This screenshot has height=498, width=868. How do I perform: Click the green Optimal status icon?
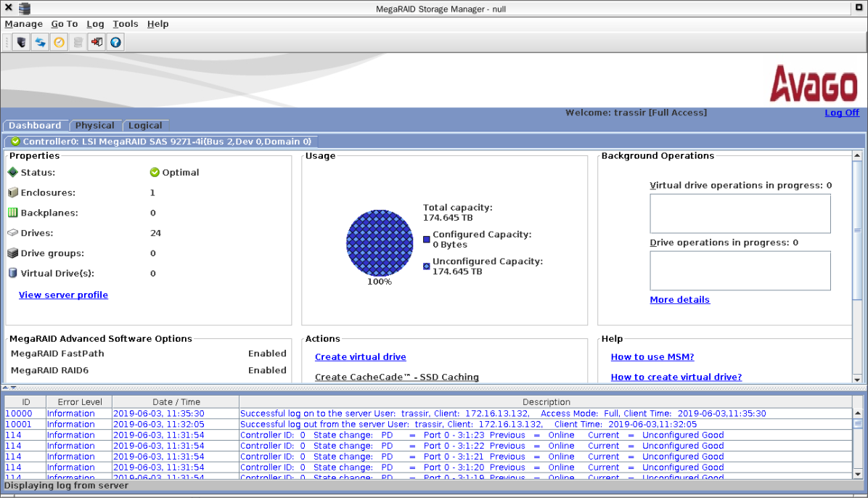155,173
